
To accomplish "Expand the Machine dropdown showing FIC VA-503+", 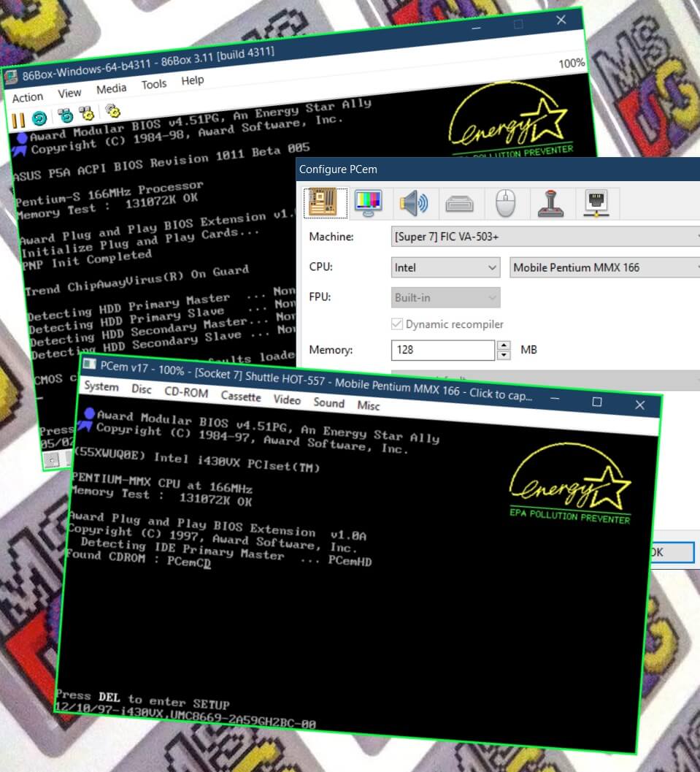I will tap(545, 237).
